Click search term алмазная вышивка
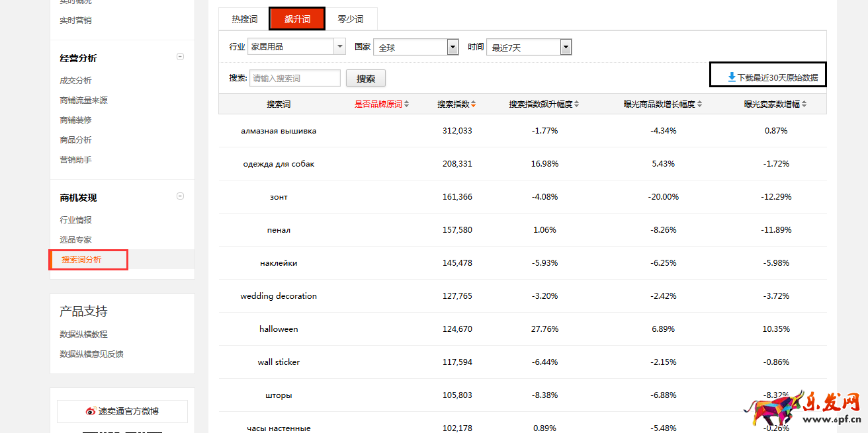Image resolution: width=868 pixels, height=433 pixels. [279, 131]
